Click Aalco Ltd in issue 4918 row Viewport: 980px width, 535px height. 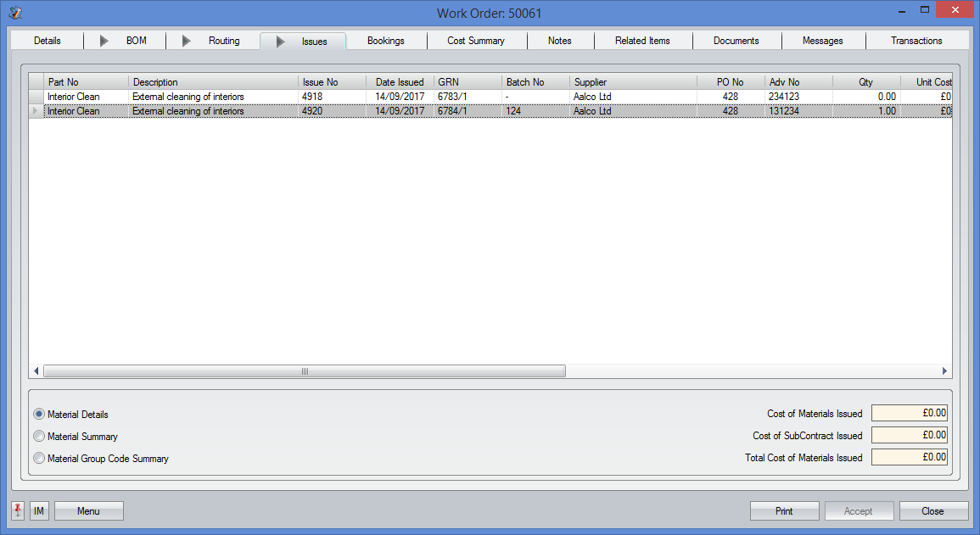point(633,97)
